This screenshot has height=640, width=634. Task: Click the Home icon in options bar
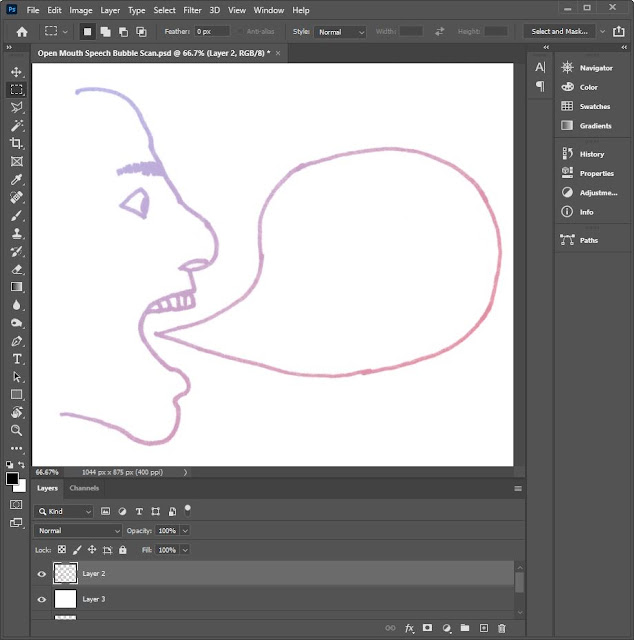(x=22, y=32)
